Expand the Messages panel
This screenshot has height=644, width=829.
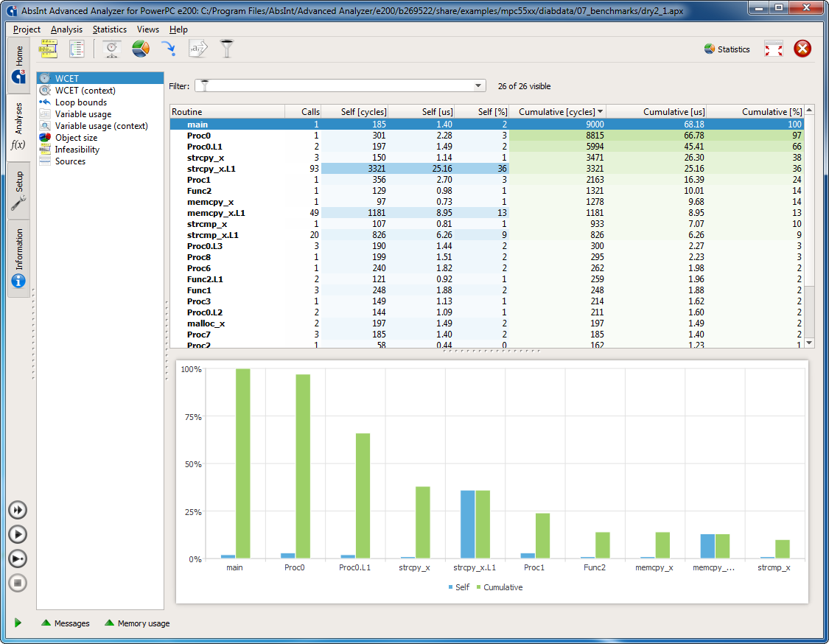[66, 623]
